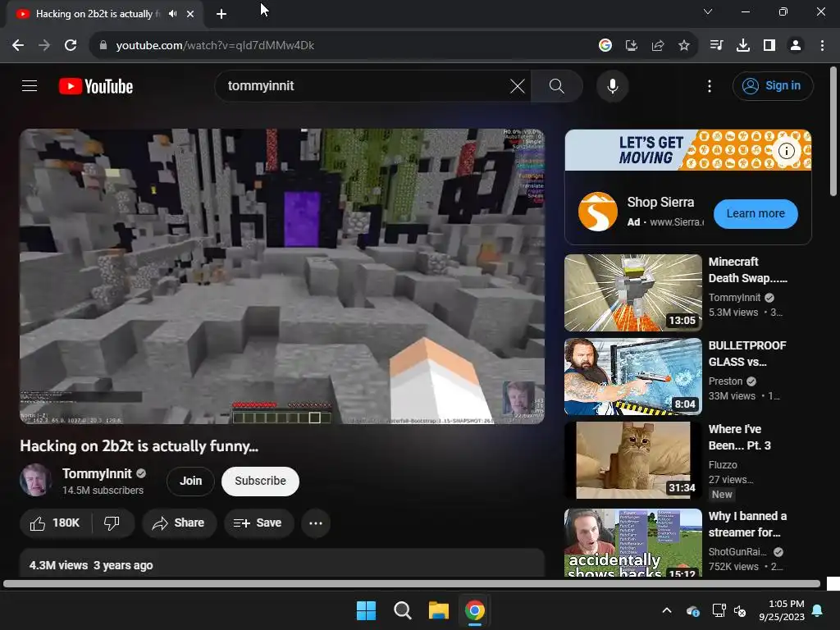Image resolution: width=840 pixels, height=630 pixels.
Task: Reload the page
Action: point(71,46)
